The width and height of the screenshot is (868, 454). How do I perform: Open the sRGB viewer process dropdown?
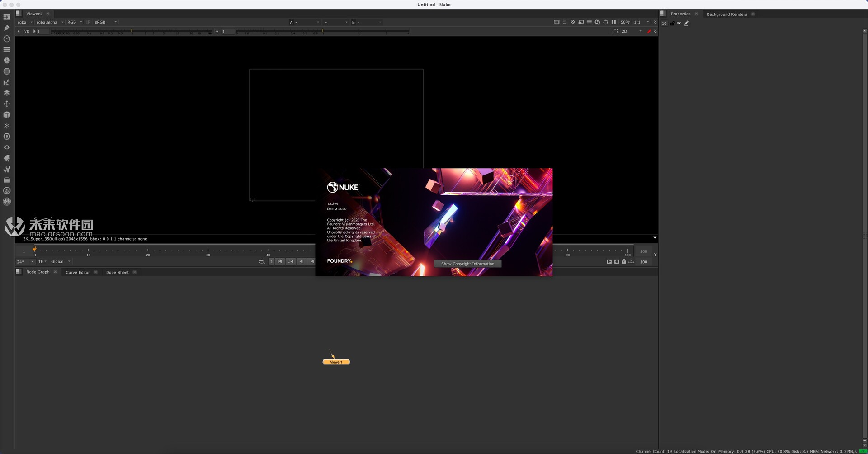(105, 22)
